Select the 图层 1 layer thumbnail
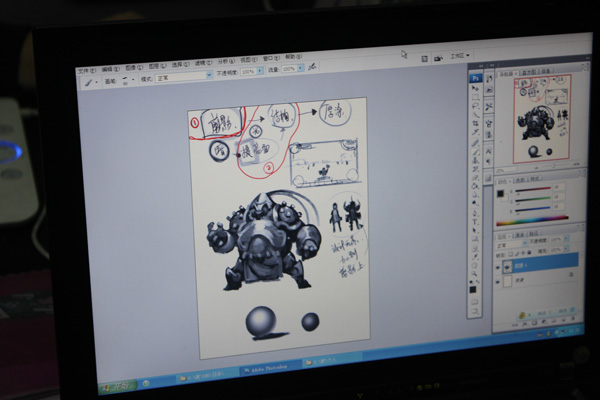 click(507, 266)
